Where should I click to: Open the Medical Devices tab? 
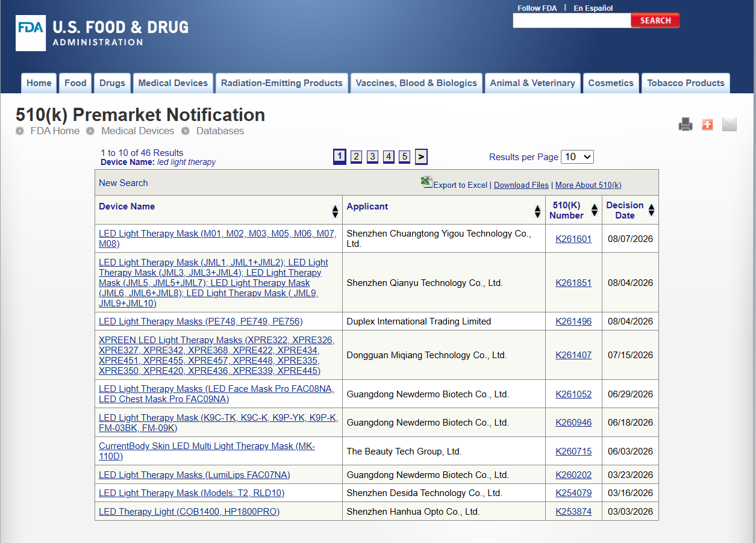(x=173, y=83)
